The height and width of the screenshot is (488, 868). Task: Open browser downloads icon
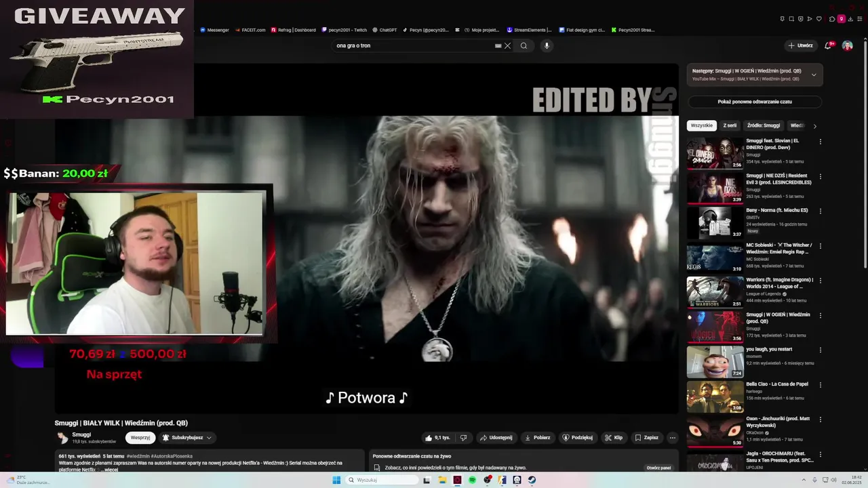pyautogui.click(x=850, y=19)
